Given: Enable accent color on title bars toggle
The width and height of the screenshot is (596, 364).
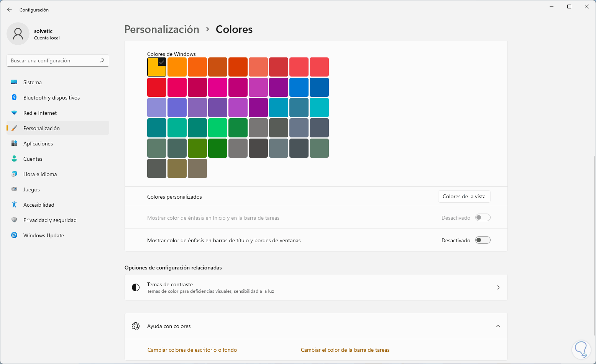Looking at the screenshot, I should pyautogui.click(x=483, y=240).
